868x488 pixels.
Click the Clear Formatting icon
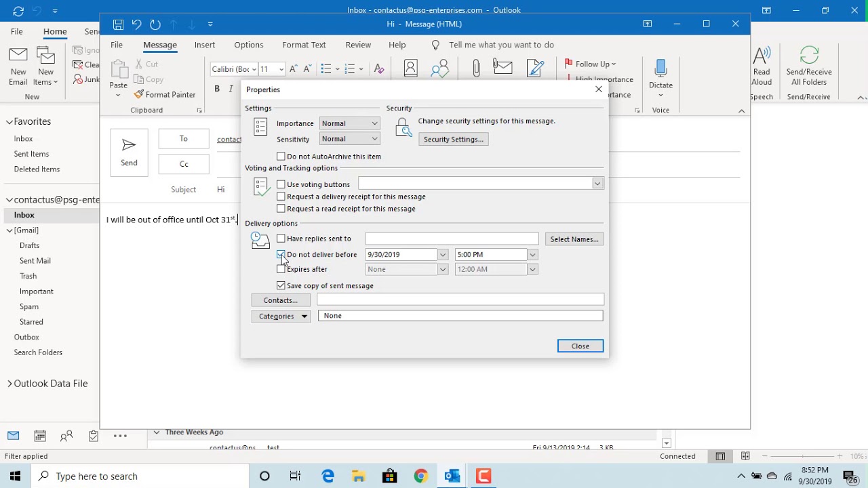pos(378,69)
